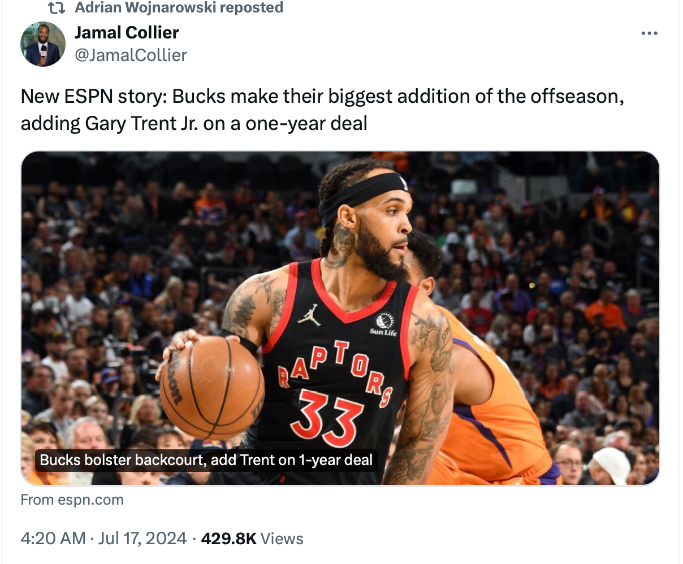Click the "Bucks bolster backcourt" headline caption
This screenshot has height=564, width=683.
tap(205, 460)
